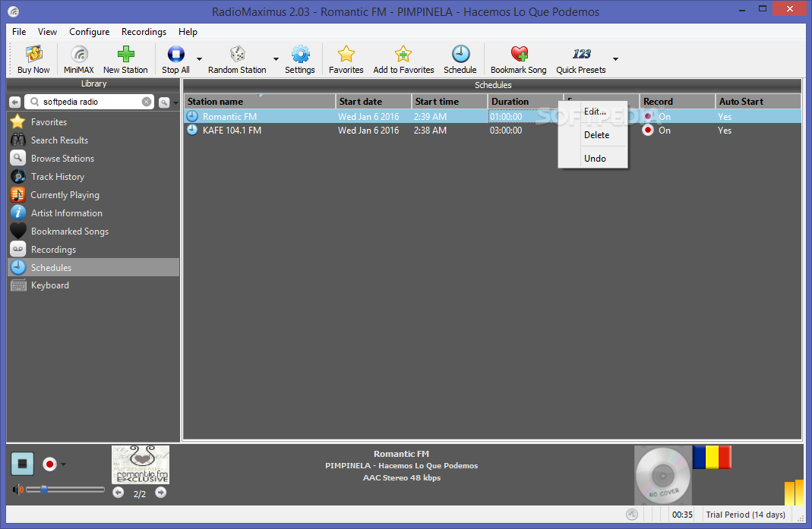This screenshot has width=812, height=529.
Task: Sort by Auto Start column
Action: [758, 102]
